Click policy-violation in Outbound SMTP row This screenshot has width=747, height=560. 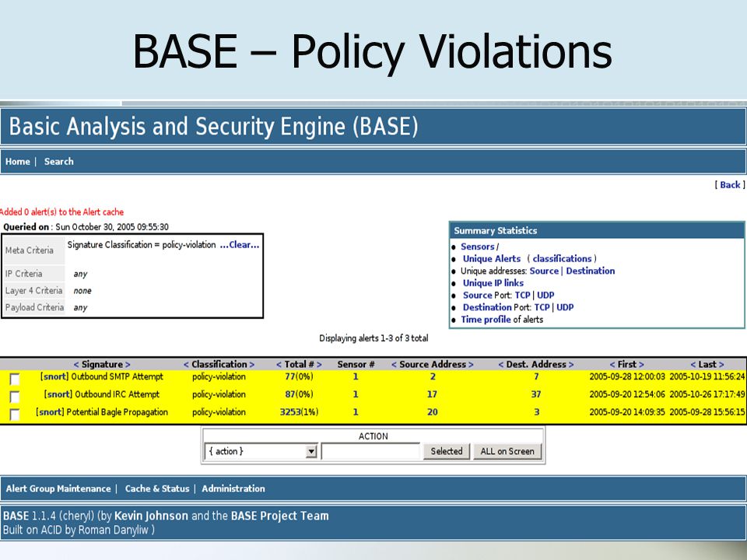click(219, 376)
